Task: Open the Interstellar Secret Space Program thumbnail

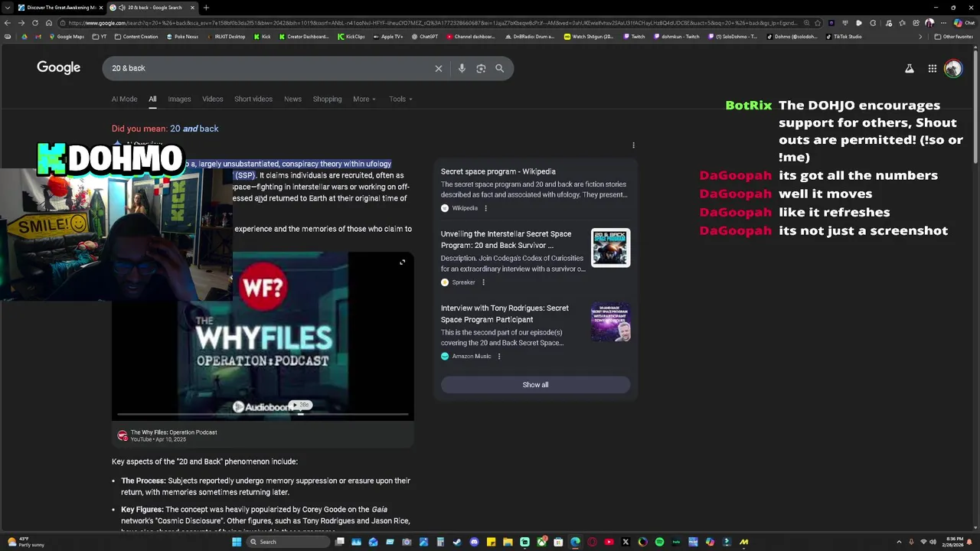Action: coord(610,248)
